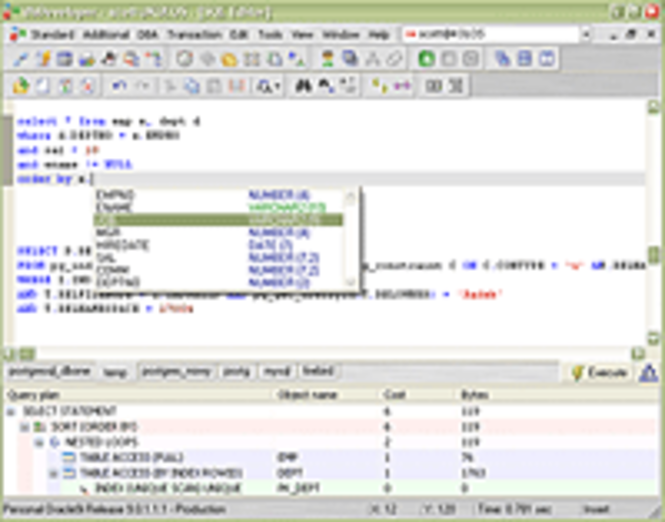Switch to the postgres_many tab
This screenshot has width=665, height=522.
(176, 371)
